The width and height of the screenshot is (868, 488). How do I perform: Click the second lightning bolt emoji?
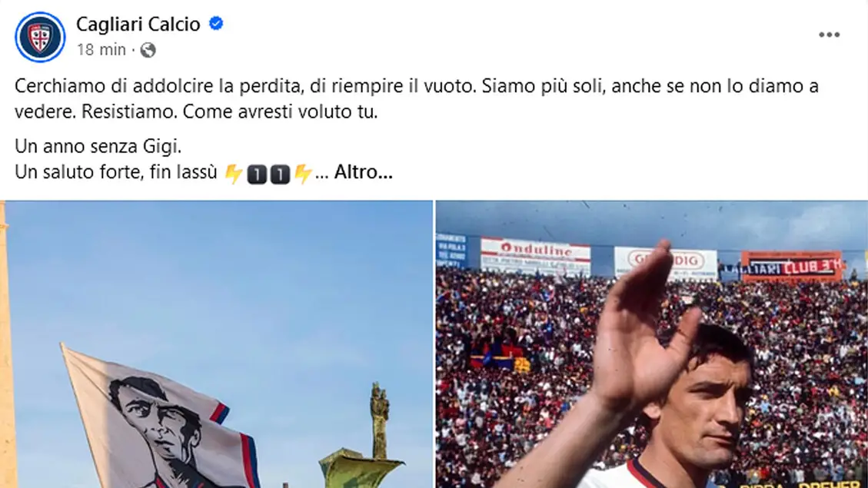click(303, 174)
